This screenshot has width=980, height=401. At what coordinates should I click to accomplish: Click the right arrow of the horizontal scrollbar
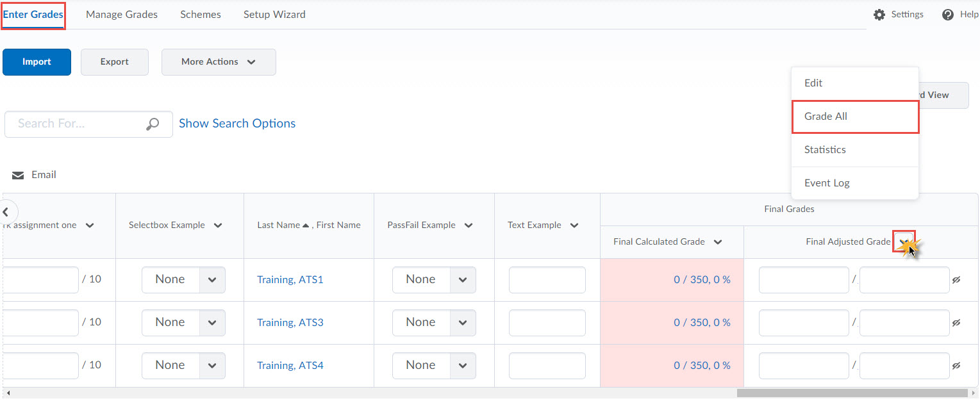(x=974, y=393)
